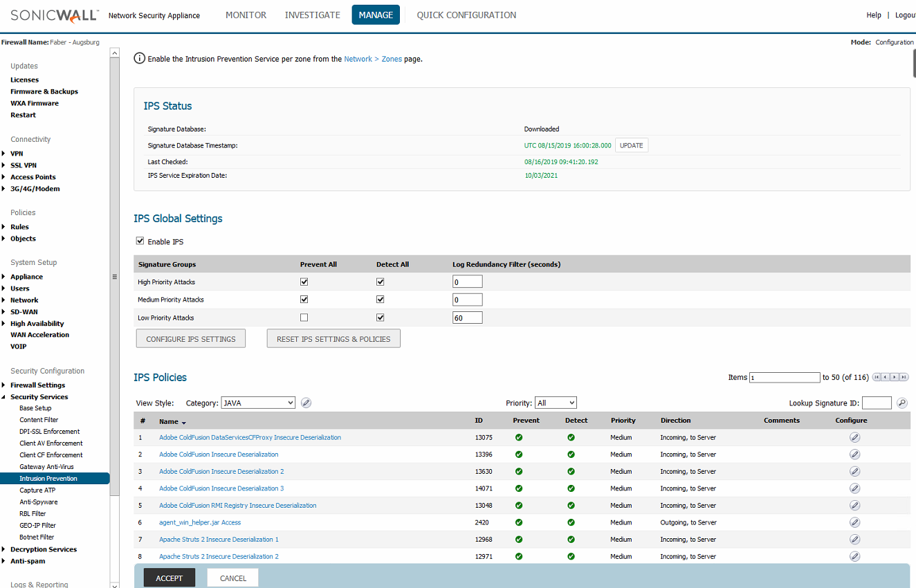Click the UPDATE button for signature database
Viewport: 916px width, 588px height.
632,145
